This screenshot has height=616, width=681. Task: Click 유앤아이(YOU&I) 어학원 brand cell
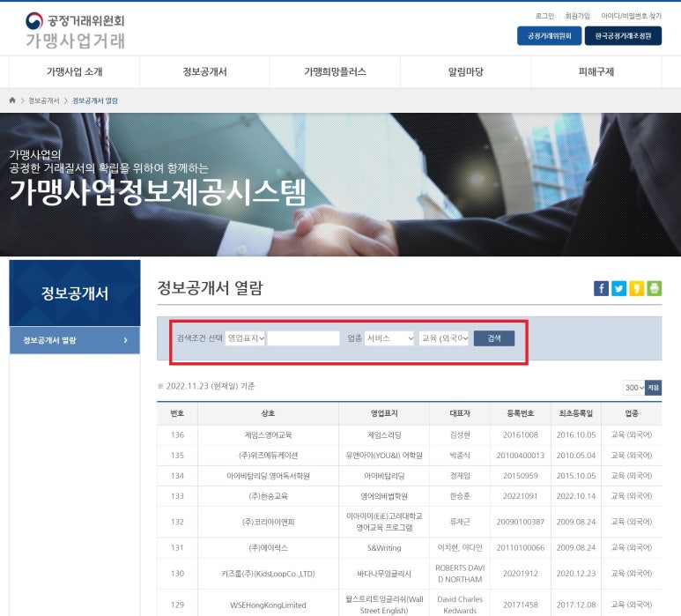click(384, 456)
